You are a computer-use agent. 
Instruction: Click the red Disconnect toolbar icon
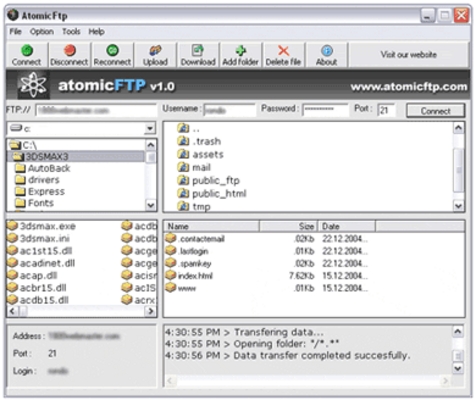(69, 50)
